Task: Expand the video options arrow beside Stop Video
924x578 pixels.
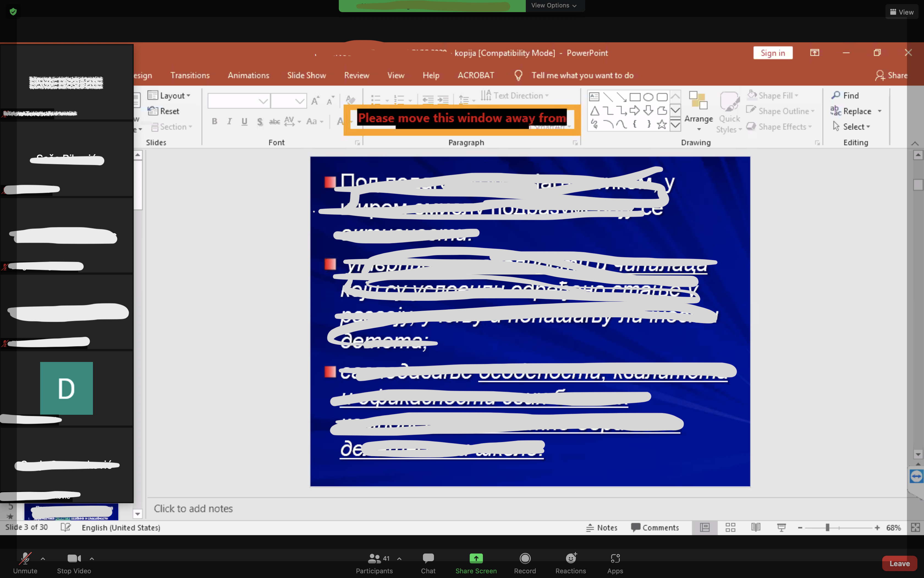Action: click(x=92, y=558)
